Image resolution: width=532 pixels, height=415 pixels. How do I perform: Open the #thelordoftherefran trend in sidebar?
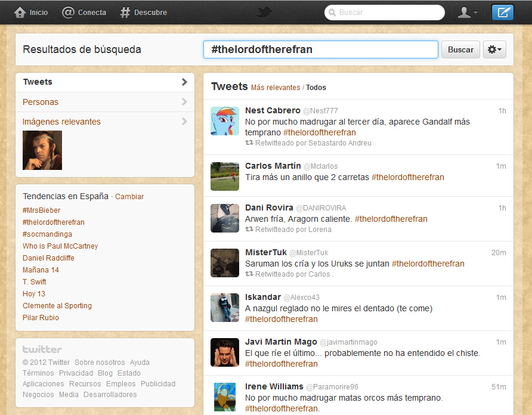[54, 222]
